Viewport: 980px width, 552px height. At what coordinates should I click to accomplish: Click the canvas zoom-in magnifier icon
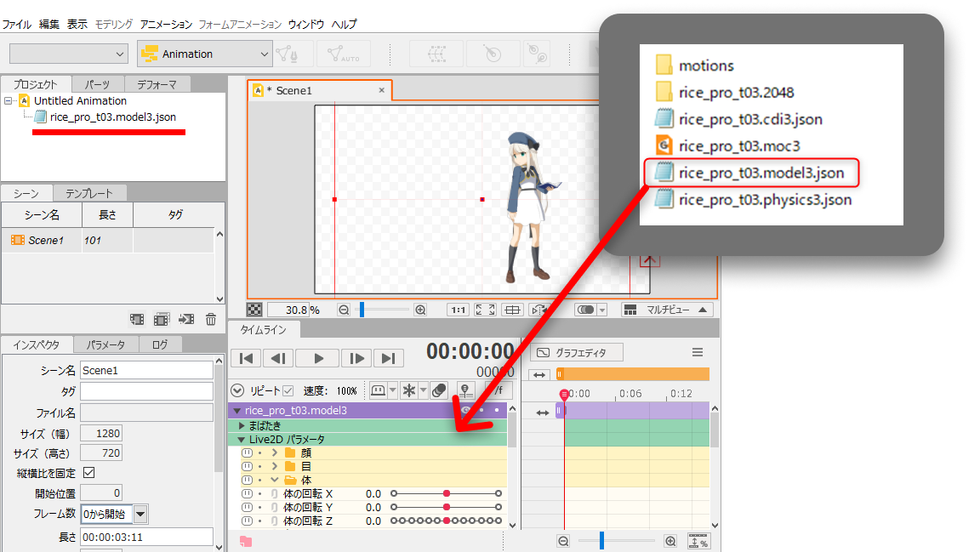point(420,310)
